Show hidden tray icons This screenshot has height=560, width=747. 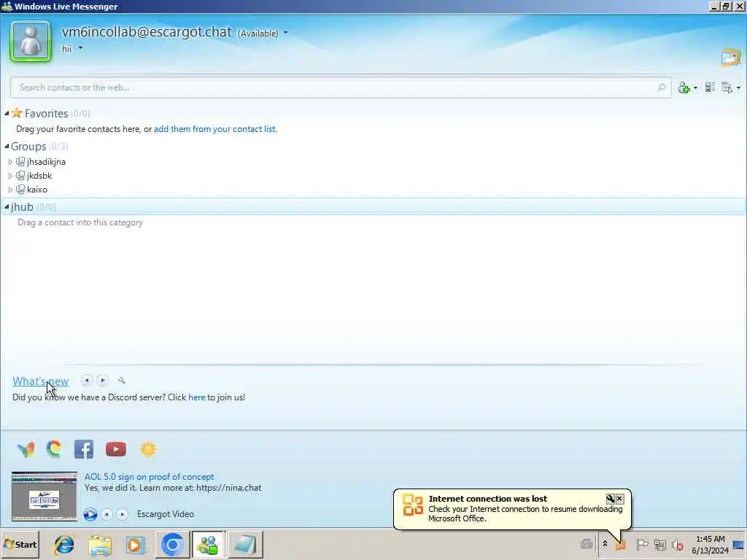point(605,544)
